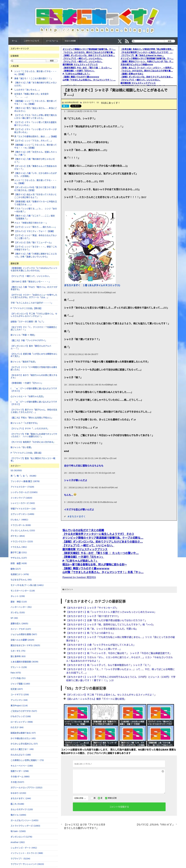This screenshot has height=868, width=186.
Task: Open category まちカドまぞく (244) in sidebar
Action: pos(21,798)
